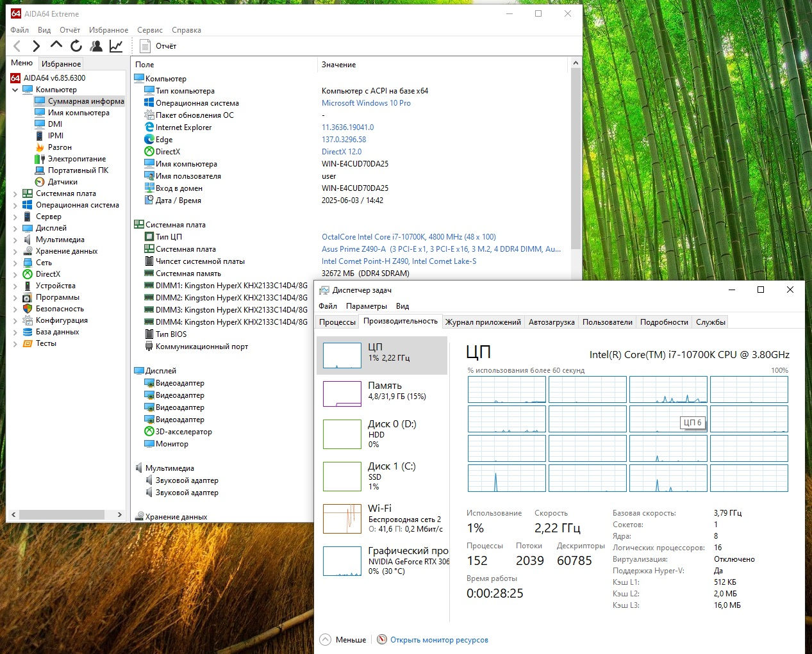Switch to the Избранное tab in AIDA64 sidebar

(x=61, y=63)
